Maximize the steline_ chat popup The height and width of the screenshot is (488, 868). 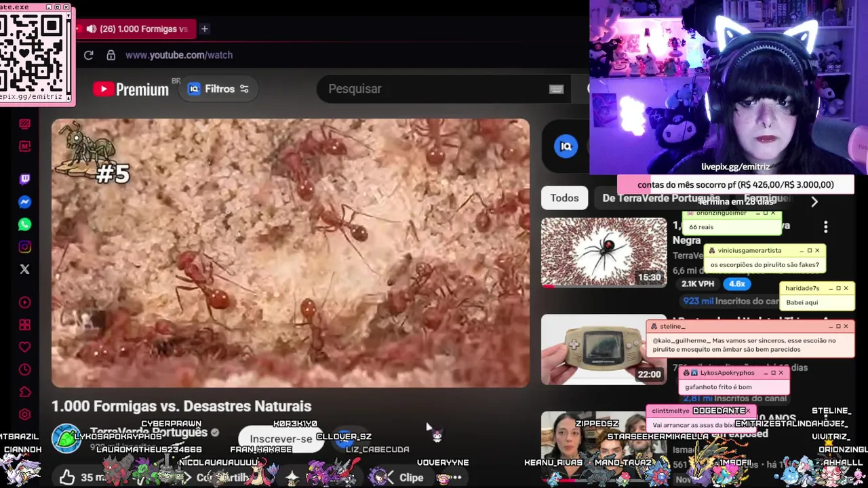(x=838, y=326)
